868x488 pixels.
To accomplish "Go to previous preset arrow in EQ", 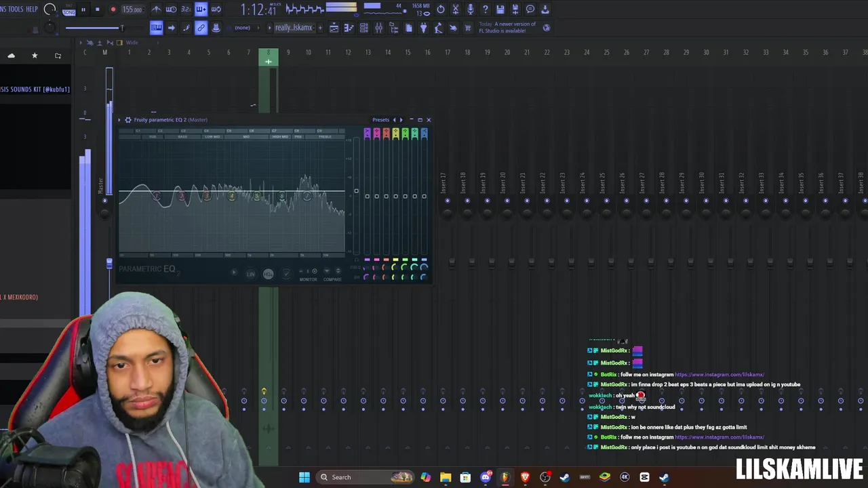I will click(395, 120).
